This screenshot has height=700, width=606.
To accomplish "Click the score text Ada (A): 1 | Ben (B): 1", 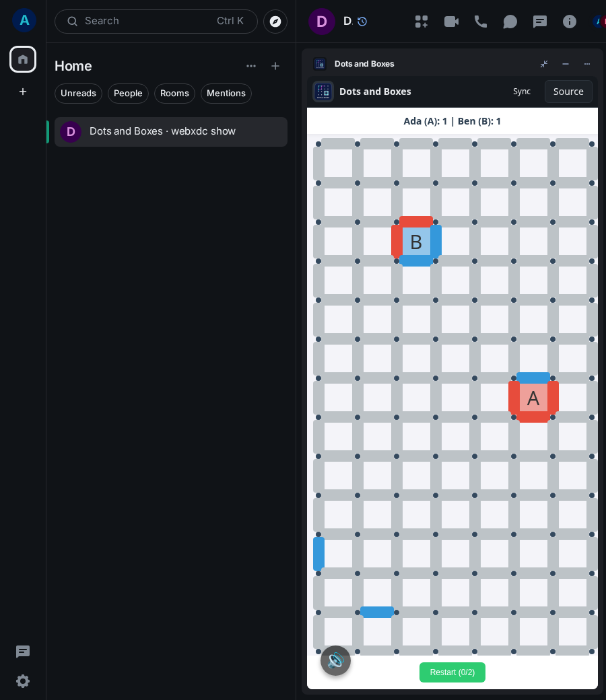I will (452, 121).
